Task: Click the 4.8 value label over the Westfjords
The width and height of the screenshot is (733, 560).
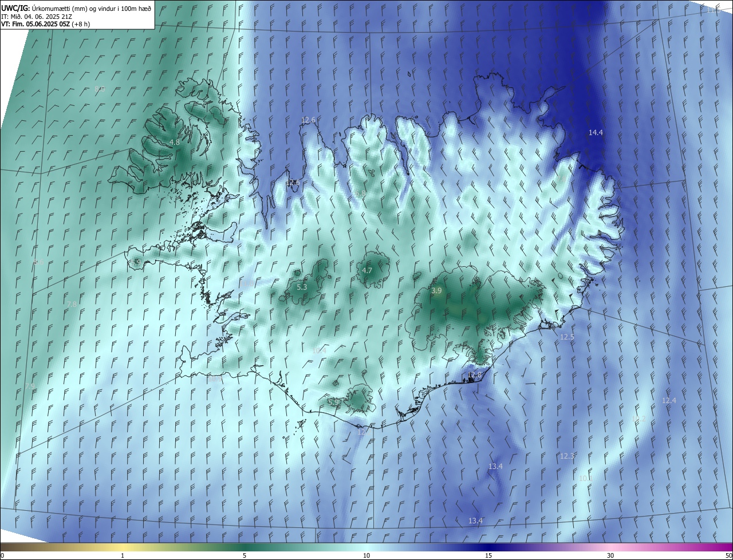Action: (175, 142)
